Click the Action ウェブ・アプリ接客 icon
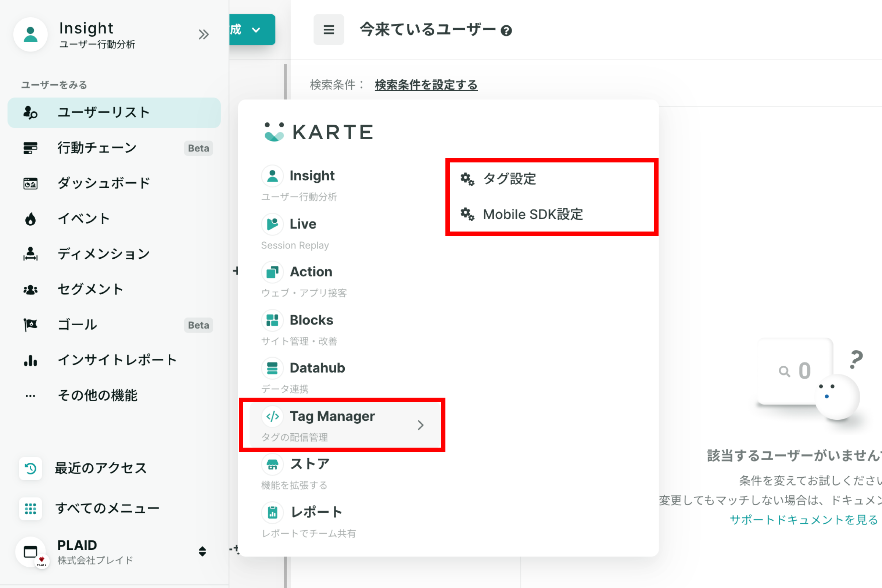Screen dimensions: 882x588 272,271
